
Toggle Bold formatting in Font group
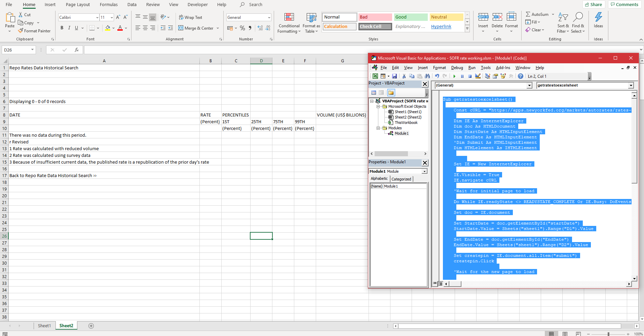[62, 28]
